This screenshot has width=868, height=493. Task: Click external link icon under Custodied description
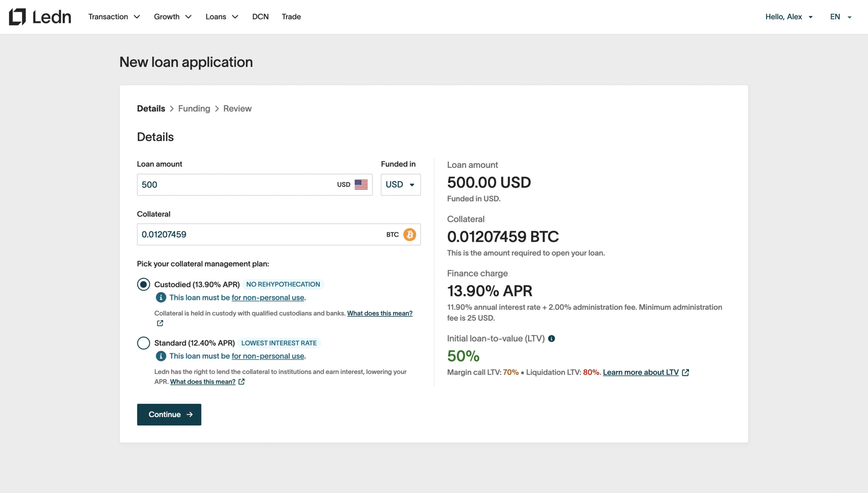tap(160, 323)
